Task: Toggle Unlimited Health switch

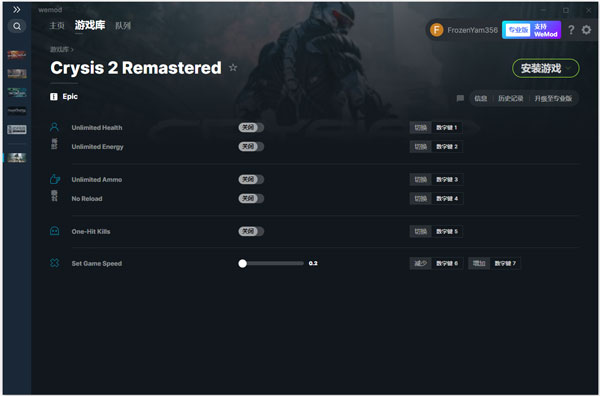Action: (x=251, y=127)
